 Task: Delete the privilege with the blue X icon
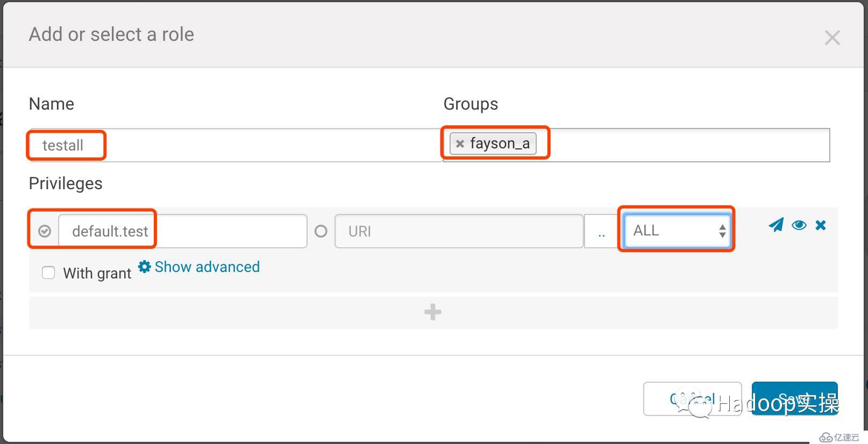pyautogui.click(x=821, y=225)
